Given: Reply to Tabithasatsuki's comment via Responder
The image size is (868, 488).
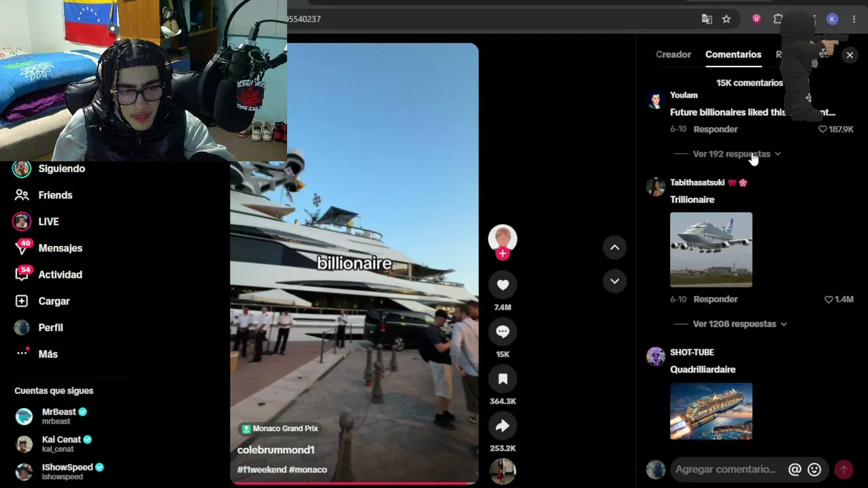Looking at the screenshot, I should [715, 300].
